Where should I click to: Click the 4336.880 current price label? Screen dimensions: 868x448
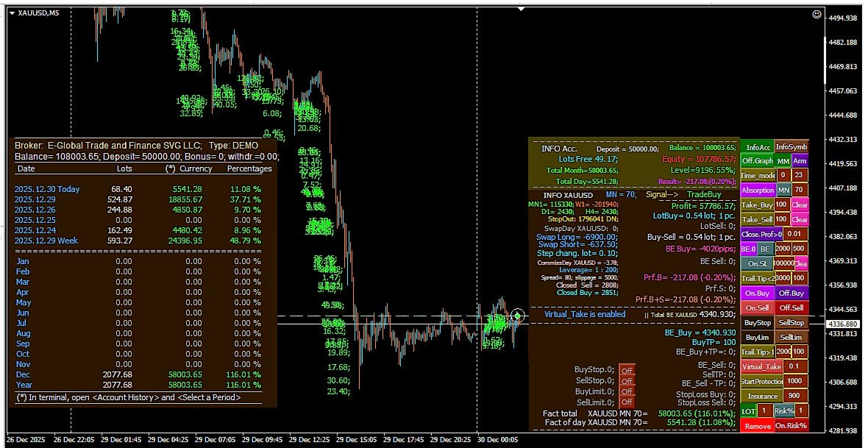click(x=842, y=324)
